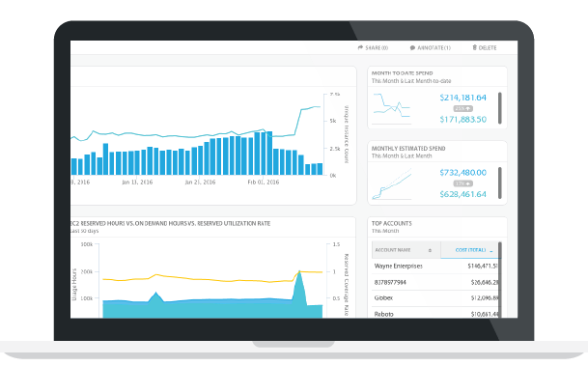Click the Month To Date Spend scrollbar
This screenshot has width=588, height=366.
click(500, 108)
